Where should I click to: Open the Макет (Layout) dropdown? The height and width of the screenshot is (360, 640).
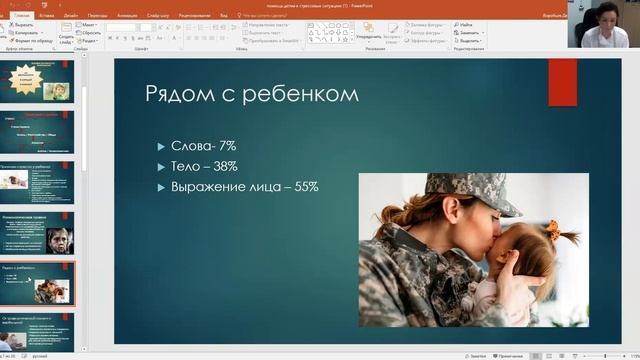click(x=87, y=25)
